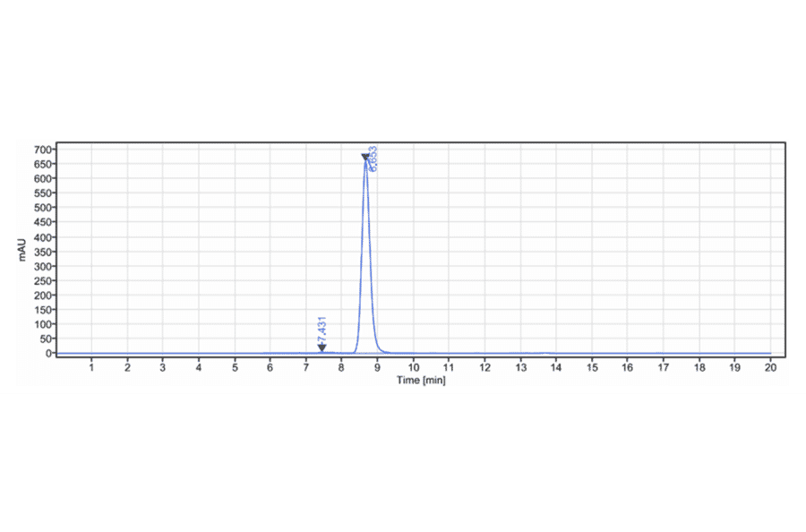Image resolution: width=806 pixels, height=532 pixels.
Task: Click the left border of the plot frame
Action: [56, 251]
